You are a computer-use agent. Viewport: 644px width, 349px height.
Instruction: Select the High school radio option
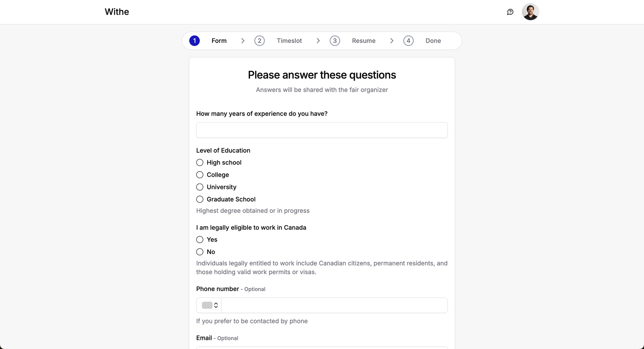200,162
